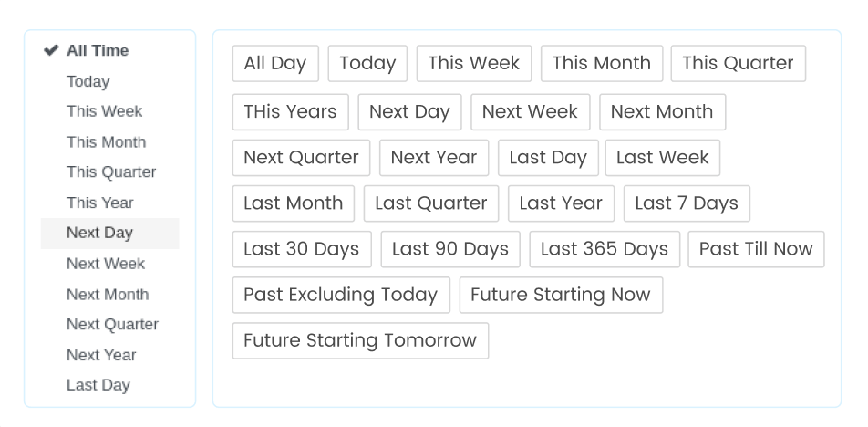Click the Next Month button
Viewport: 868px width, 427px height.
[662, 111]
